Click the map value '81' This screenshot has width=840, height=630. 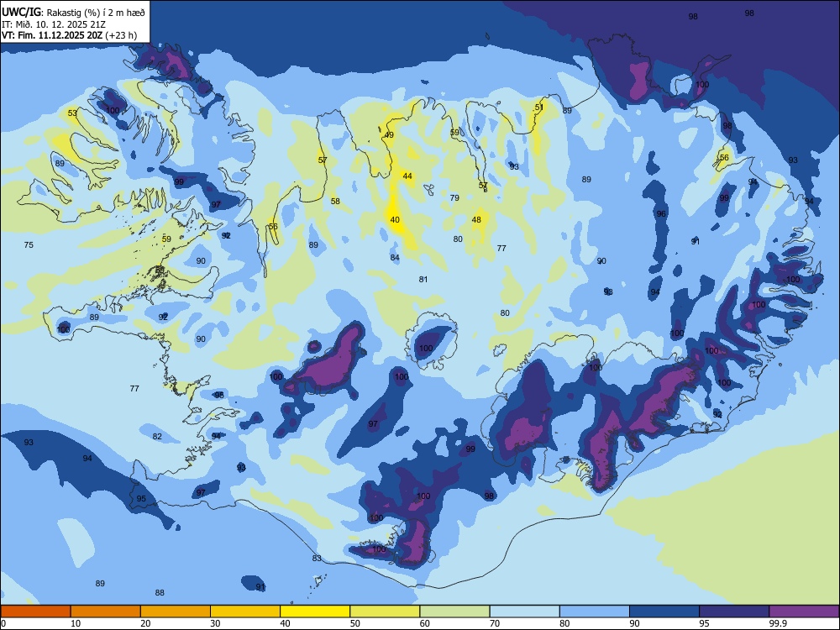(x=423, y=279)
